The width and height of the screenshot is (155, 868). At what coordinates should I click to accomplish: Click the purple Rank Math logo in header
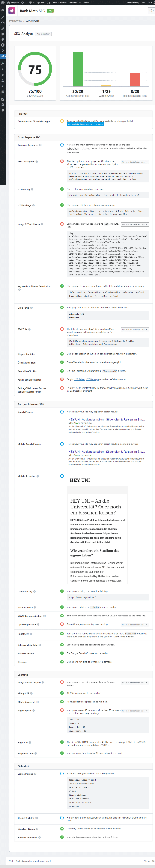pyautogui.click(x=11, y=11)
